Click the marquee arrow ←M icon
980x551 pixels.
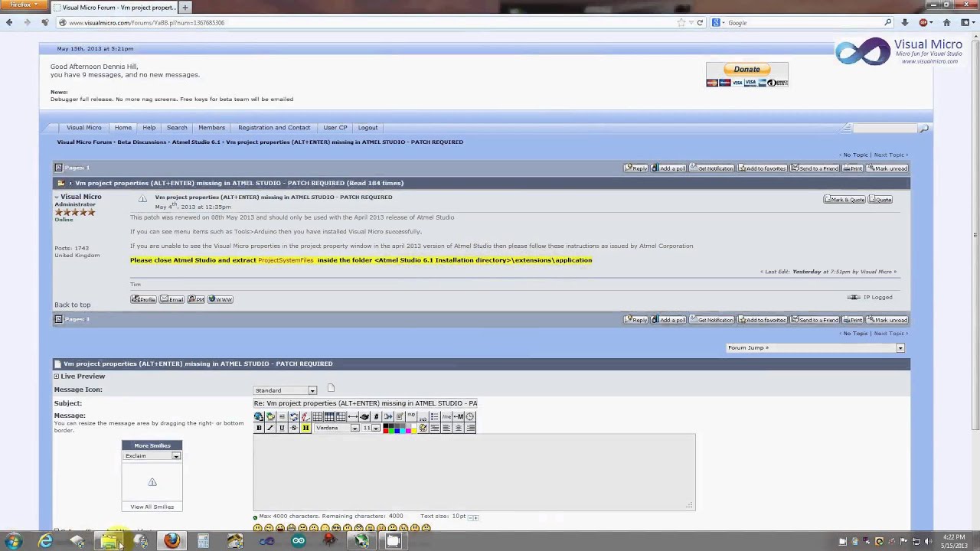coord(458,416)
